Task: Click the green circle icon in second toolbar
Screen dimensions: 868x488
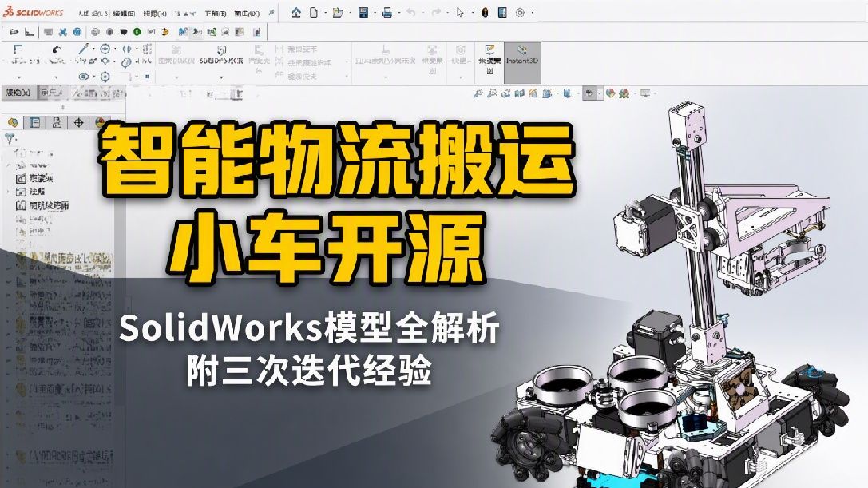Action: click(x=137, y=32)
